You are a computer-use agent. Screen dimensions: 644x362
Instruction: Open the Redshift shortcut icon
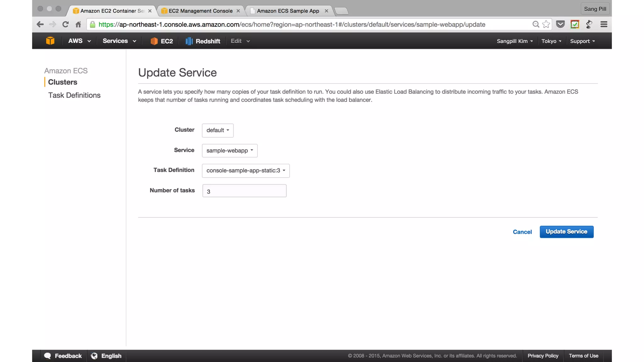tap(189, 41)
